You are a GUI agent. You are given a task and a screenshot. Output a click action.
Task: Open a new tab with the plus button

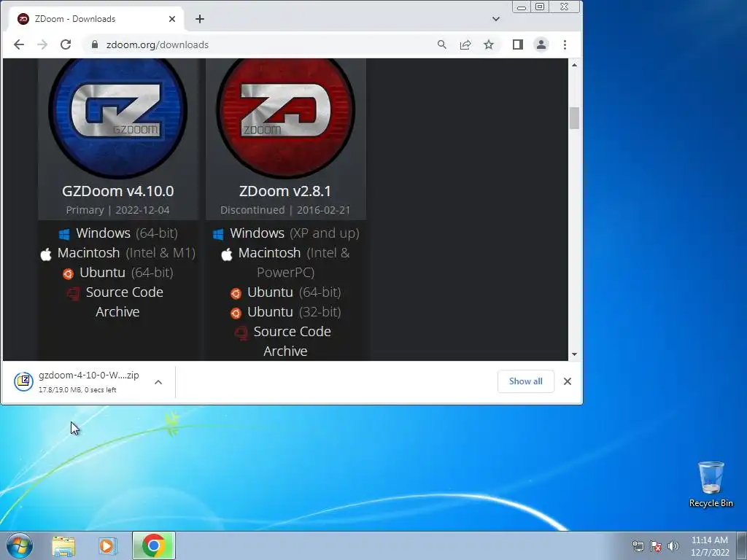point(200,19)
